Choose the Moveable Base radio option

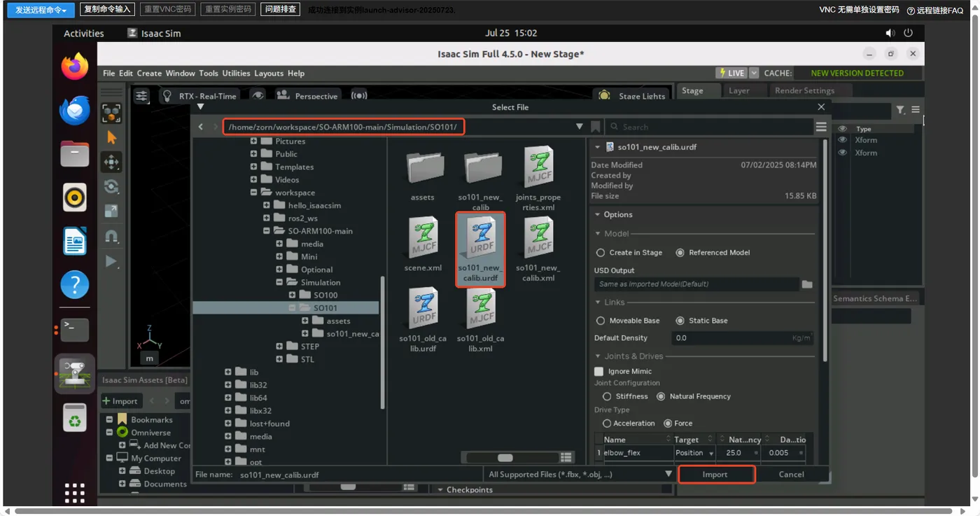pyautogui.click(x=601, y=321)
